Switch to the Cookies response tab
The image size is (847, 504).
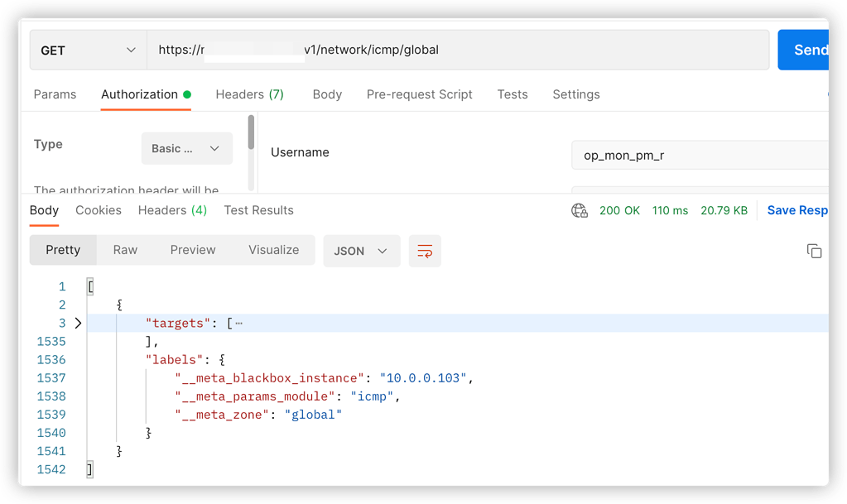[x=98, y=210]
